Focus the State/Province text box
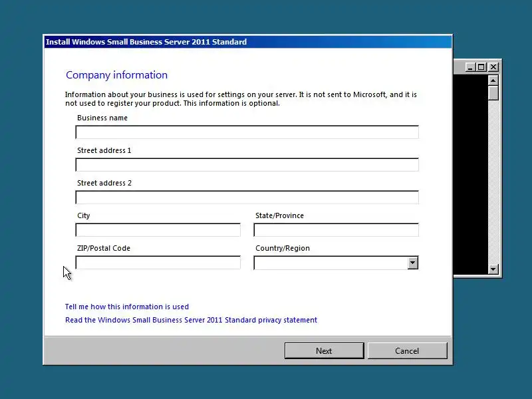The height and width of the screenshot is (399, 532). tap(336, 229)
